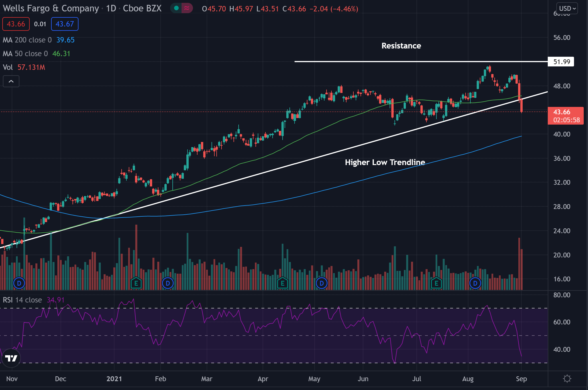Click the 46.31 MA 50 value
Viewport: 588px width, 390px height.
click(61, 54)
